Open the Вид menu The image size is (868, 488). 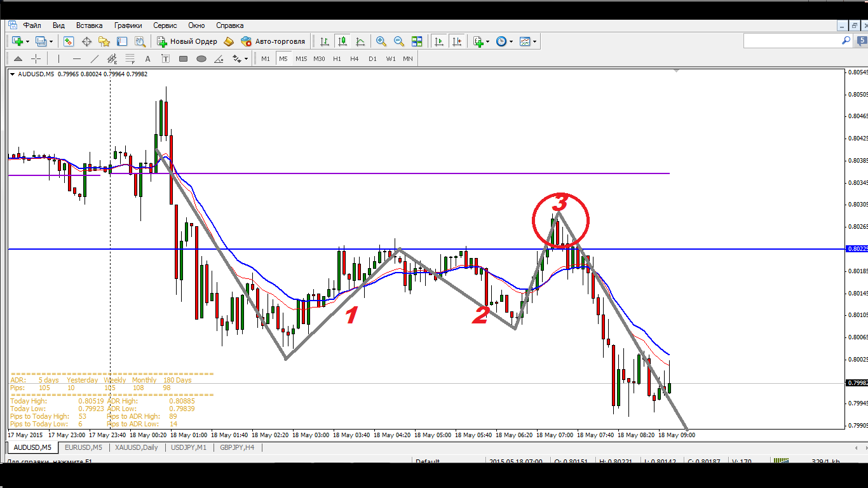(58, 25)
